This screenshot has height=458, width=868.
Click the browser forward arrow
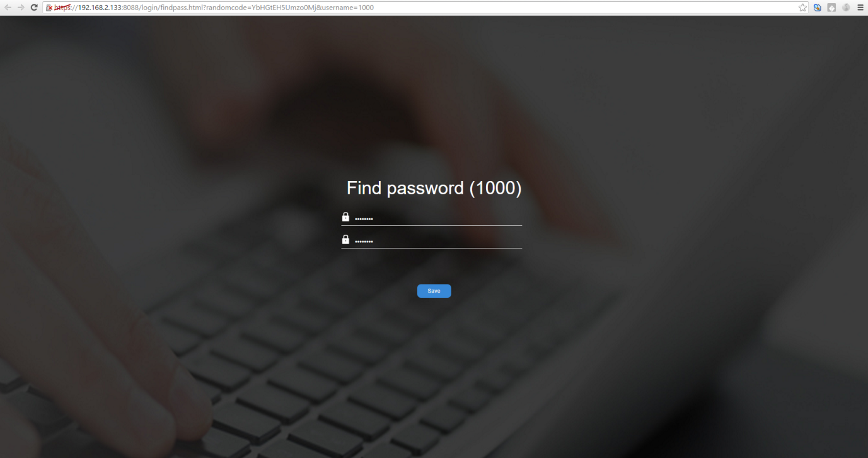(21, 8)
